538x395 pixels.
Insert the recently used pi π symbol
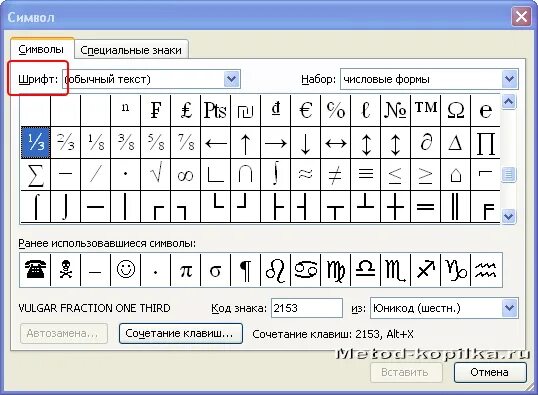[x=186, y=270]
